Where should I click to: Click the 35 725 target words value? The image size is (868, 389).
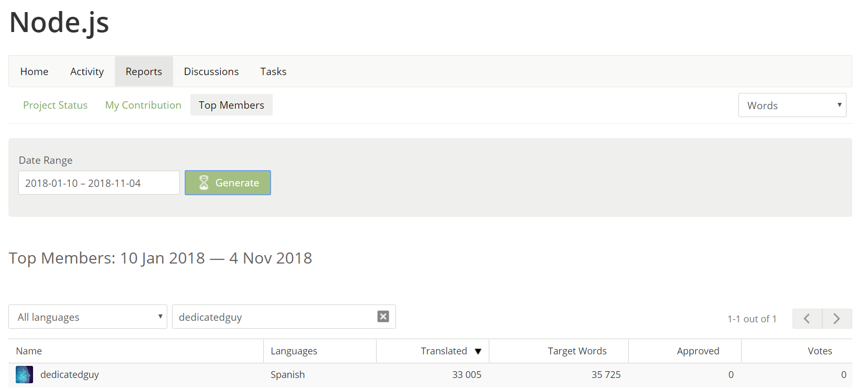[606, 374]
